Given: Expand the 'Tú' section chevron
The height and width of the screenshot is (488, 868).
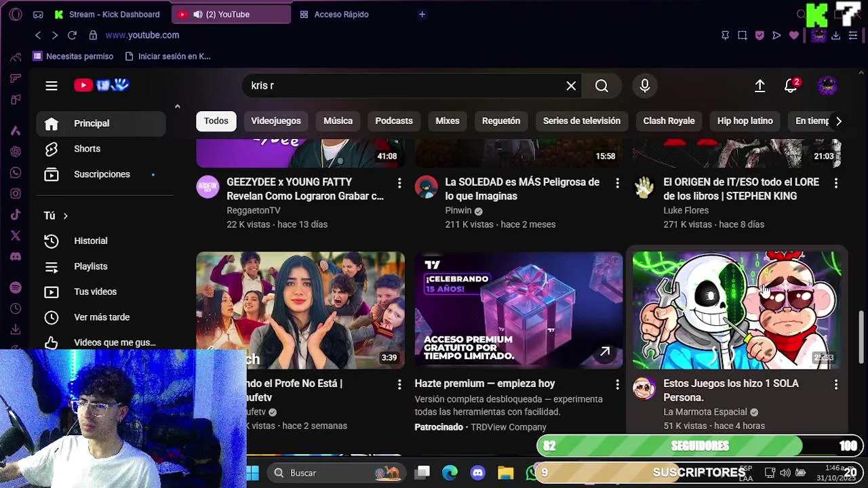Looking at the screenshot, I should [66, 216].
